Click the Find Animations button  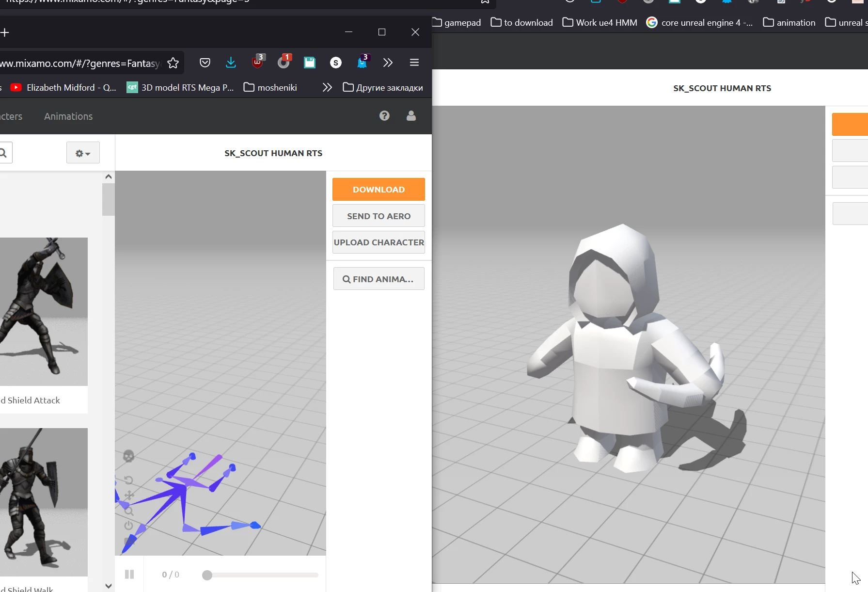point(379,279)
